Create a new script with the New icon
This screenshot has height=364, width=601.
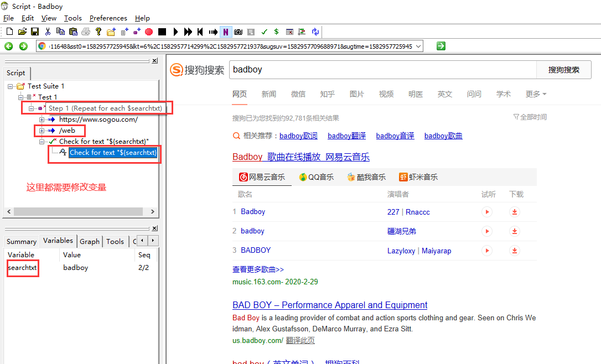(x=9, y=32)
